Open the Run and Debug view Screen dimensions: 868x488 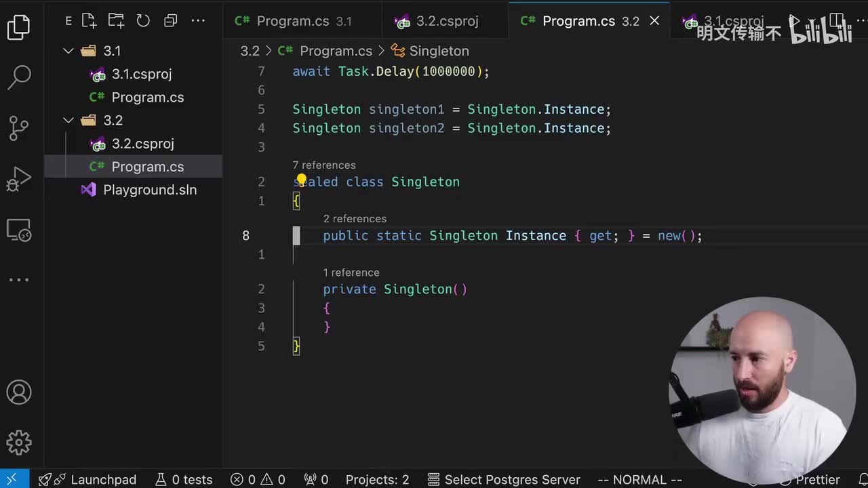point(19,179)
